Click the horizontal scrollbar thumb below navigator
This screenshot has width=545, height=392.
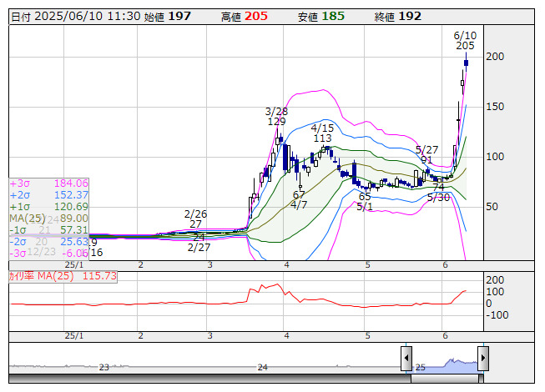248,379
